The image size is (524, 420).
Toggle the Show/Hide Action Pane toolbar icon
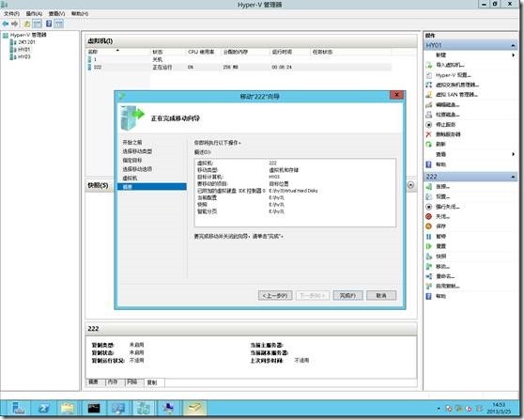tap(59, 23)
